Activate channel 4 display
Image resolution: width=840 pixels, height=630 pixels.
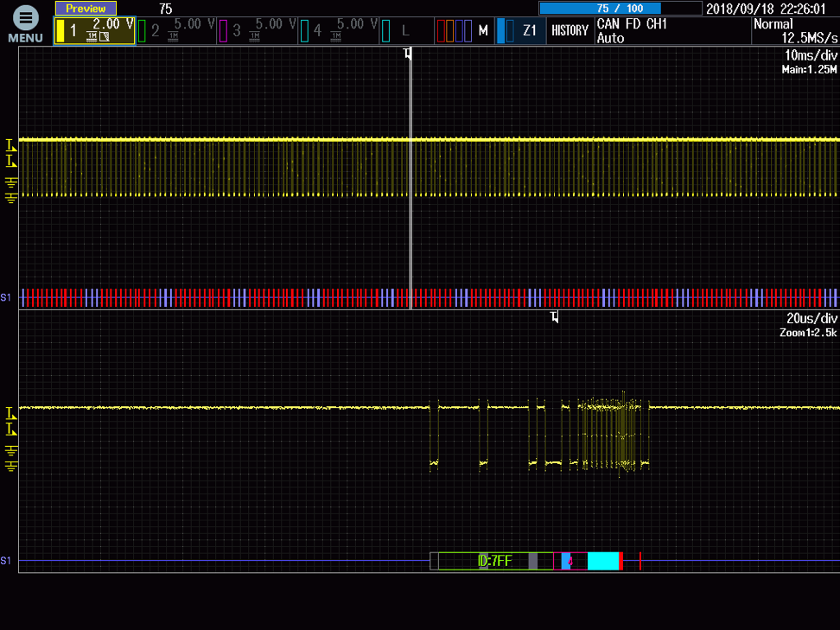pos(338,31)
